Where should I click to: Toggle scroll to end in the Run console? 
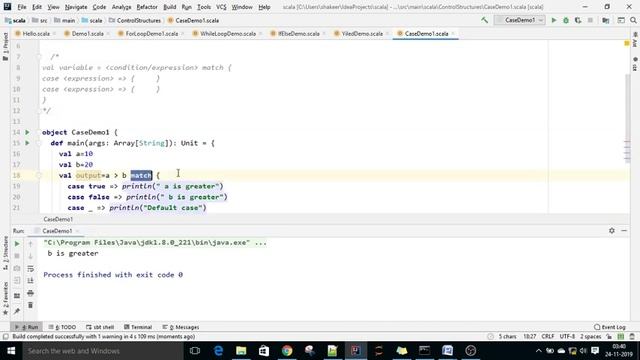coord(30,280)
